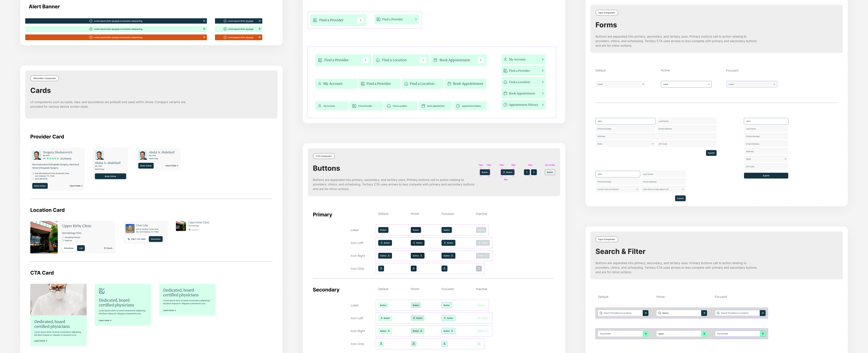Click the Primary Icon Only Default button
Screen dimensions: 868x353
(381, 268)
